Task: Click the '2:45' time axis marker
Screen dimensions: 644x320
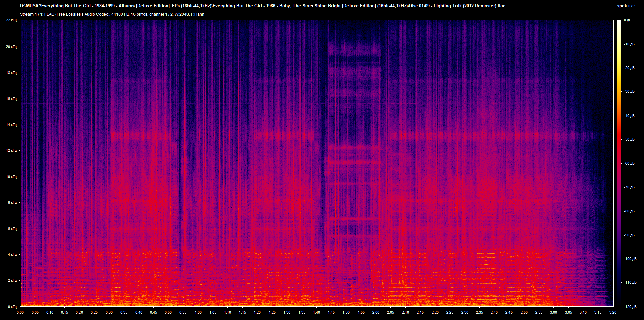Action: 509,312
